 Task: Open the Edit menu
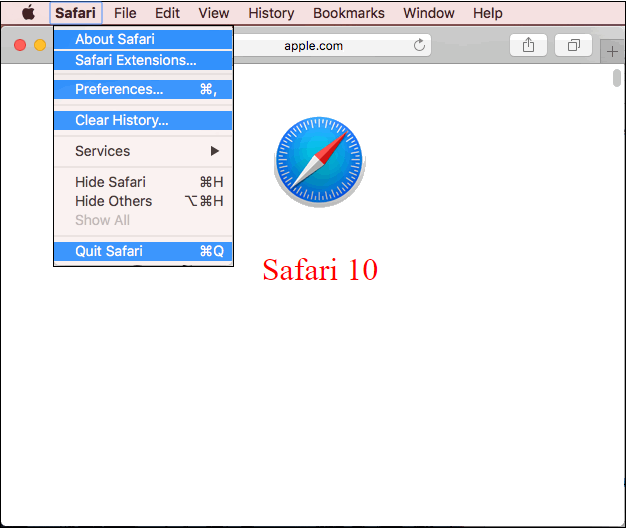coord(167,13)
